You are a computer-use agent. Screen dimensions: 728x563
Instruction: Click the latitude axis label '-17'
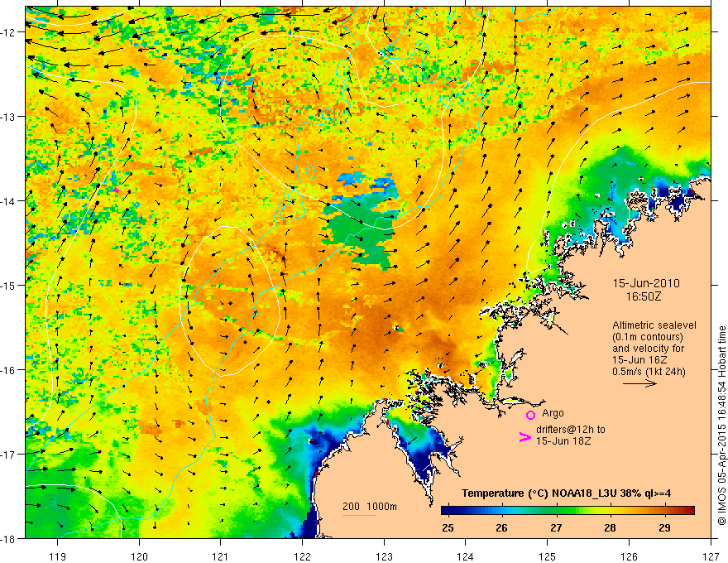[x=8, y=455]
